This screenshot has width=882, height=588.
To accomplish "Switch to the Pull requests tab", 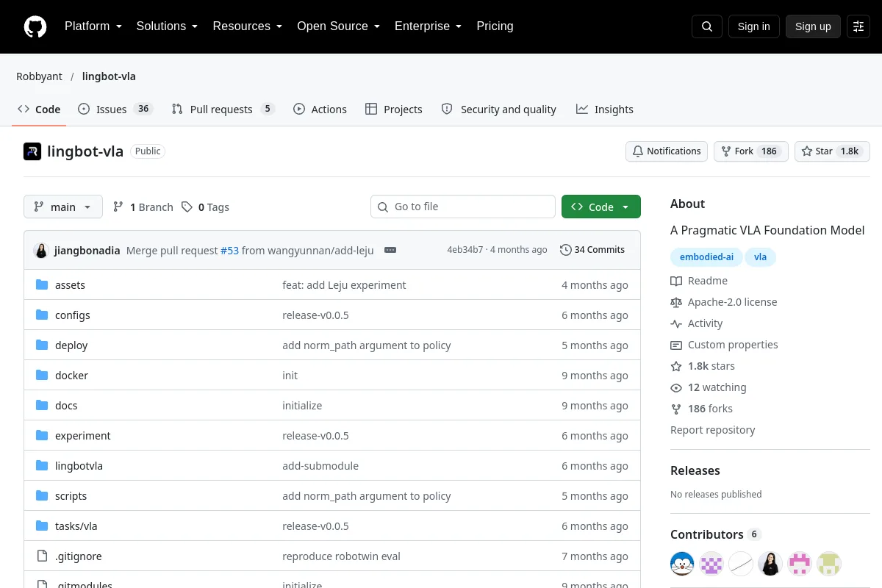I will [x=223, y=110].
